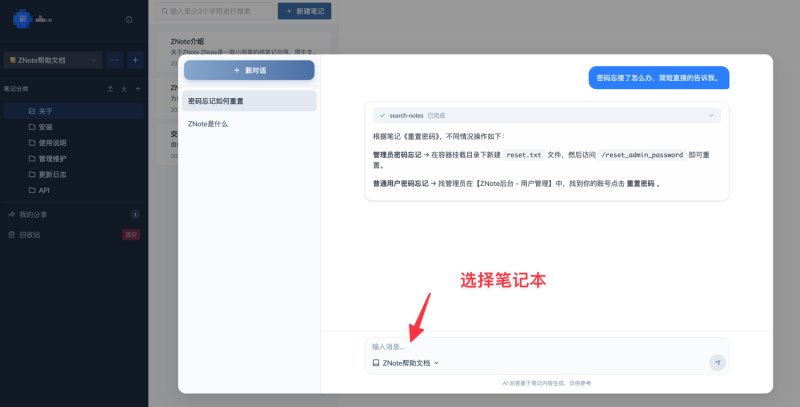
Task: Add category with plus in 笔记分类 header
Action: 138,89
